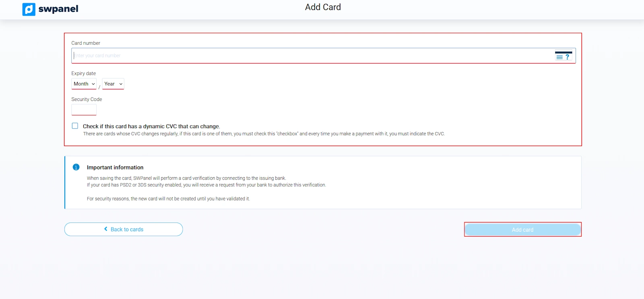Click the Add Card page title
Image resolution: width=644 pixels, height=299 pixels.
(x=323, y=7)
